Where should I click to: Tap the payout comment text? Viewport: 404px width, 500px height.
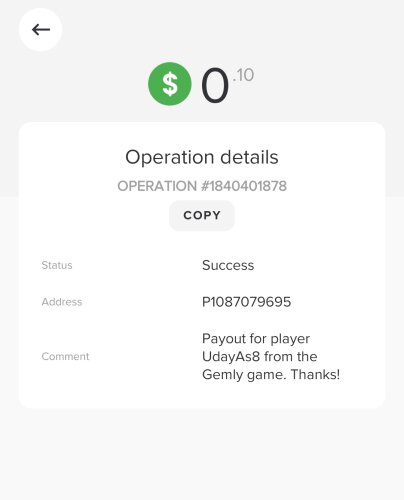click(271, 357)
